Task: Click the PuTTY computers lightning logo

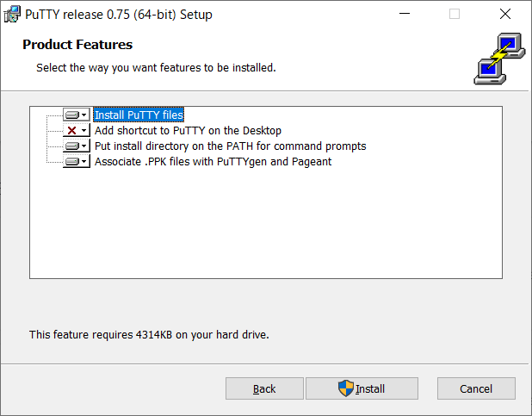Action: [x=499, y=59]
